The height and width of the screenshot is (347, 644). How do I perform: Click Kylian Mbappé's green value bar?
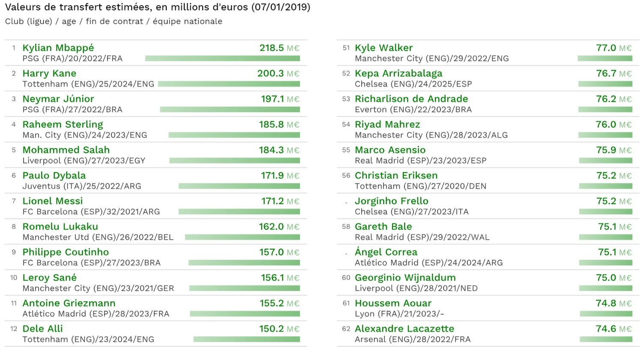pos(222,58)
